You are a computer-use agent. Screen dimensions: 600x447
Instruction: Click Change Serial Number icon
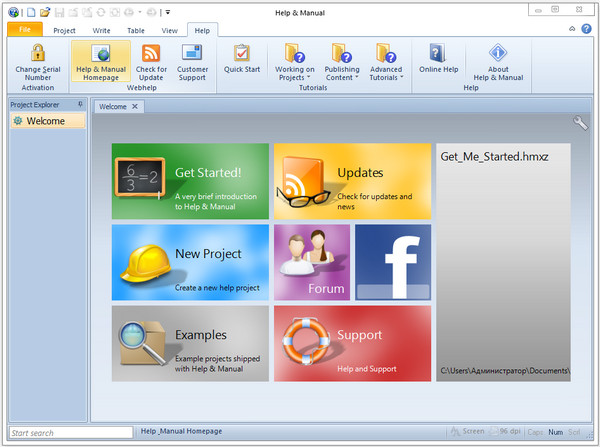coord(36,53)
